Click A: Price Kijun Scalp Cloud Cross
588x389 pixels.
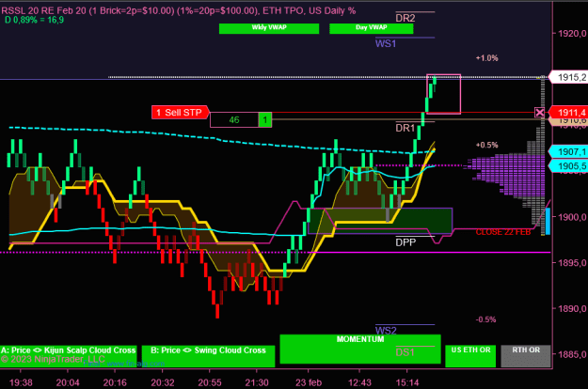[69, 356]
